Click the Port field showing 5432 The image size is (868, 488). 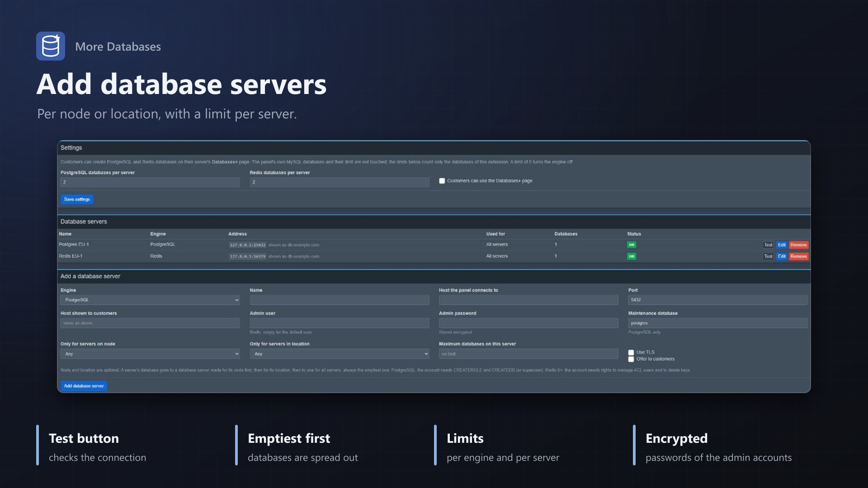coord(718,300)
